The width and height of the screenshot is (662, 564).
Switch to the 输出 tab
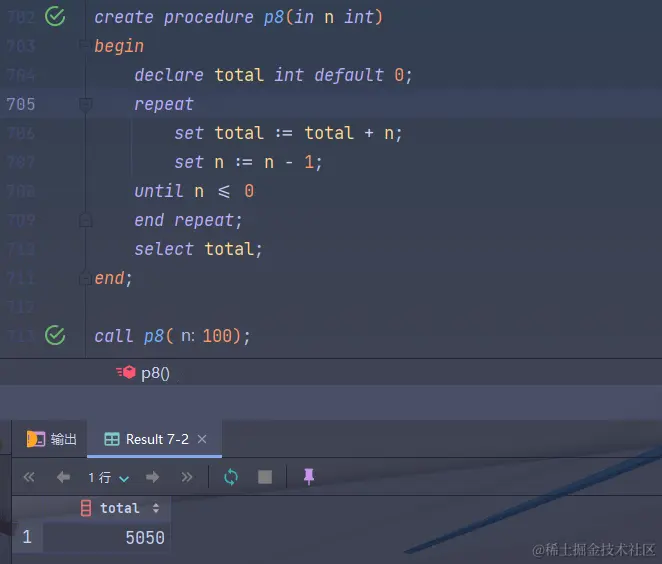coord(52,439)
